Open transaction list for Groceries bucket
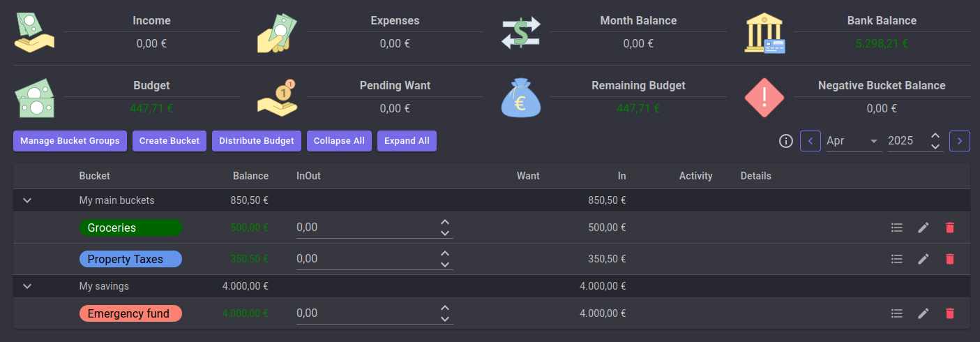Screen dimensions: 980x342 897,228
